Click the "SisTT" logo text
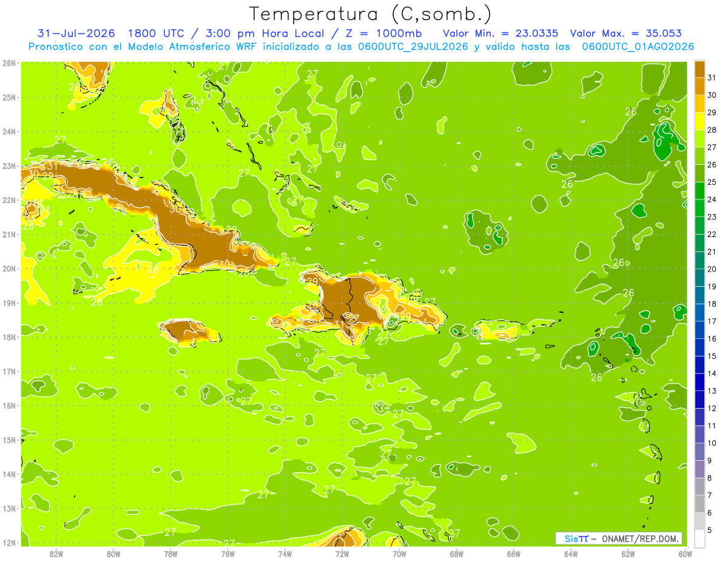The width and height of the screenshot is (728, 562). [x=576, y=539]
